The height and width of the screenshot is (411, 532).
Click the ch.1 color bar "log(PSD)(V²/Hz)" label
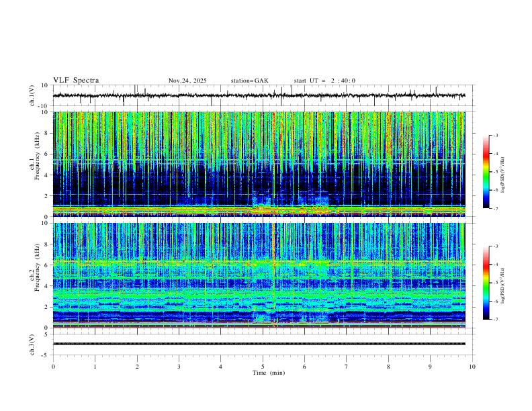coord(502,175)
